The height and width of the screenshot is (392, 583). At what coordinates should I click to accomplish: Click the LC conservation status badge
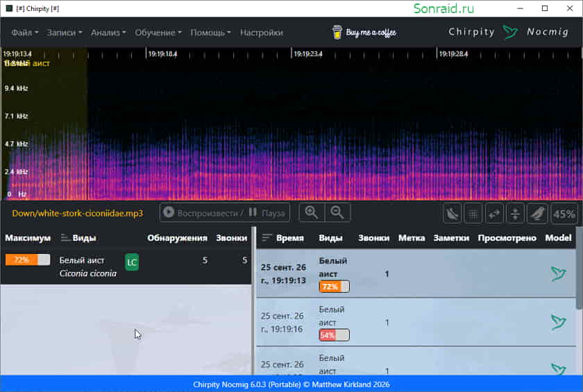point(132,262)
